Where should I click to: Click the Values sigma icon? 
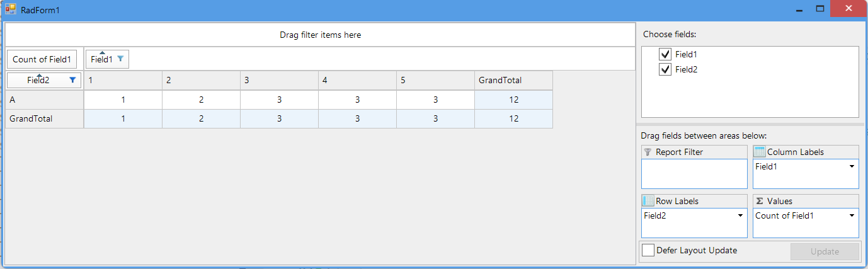760,201
